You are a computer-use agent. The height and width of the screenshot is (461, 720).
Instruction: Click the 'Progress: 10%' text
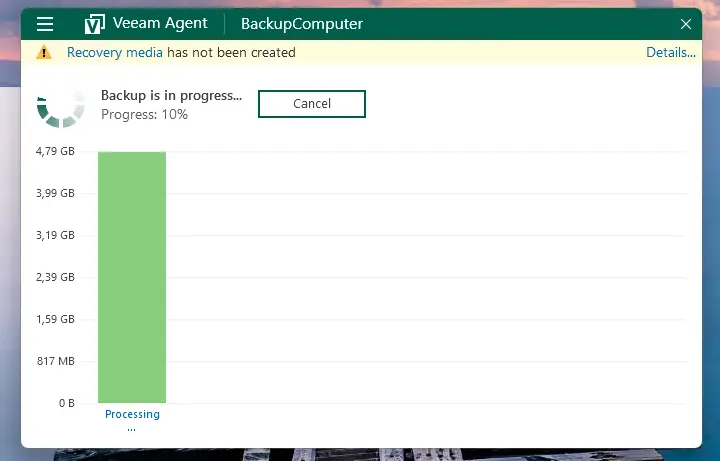tap(144, 115)
